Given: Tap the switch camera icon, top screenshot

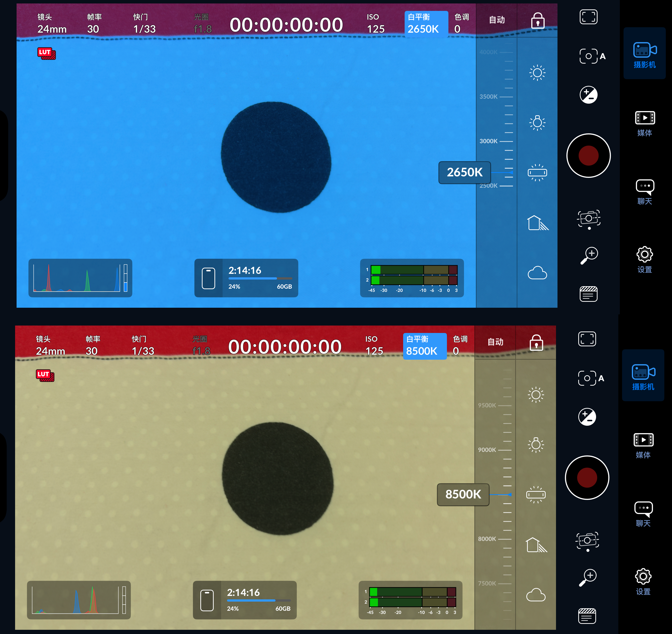Looking at the screenshot, I should 588,219.
